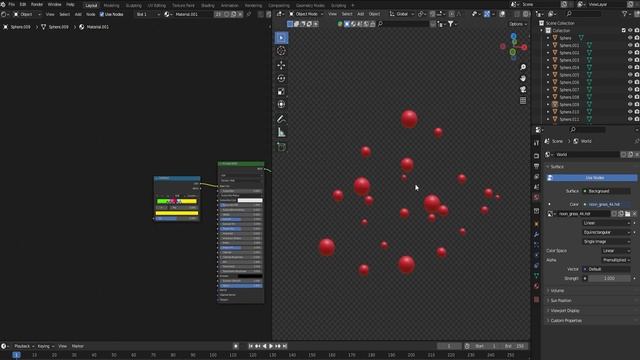Open the Edit menu
This screenshot has height=360, width=640.
point(23,4)
